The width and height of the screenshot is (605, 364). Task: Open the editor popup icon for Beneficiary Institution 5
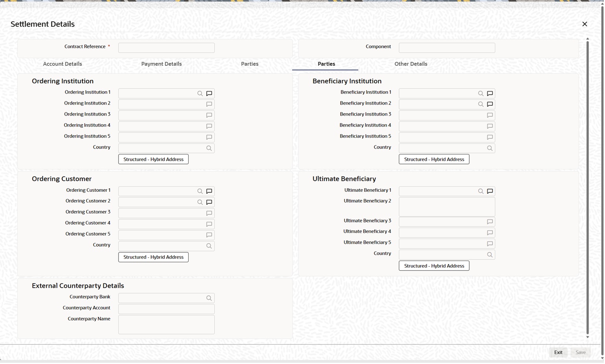[490, 138]
